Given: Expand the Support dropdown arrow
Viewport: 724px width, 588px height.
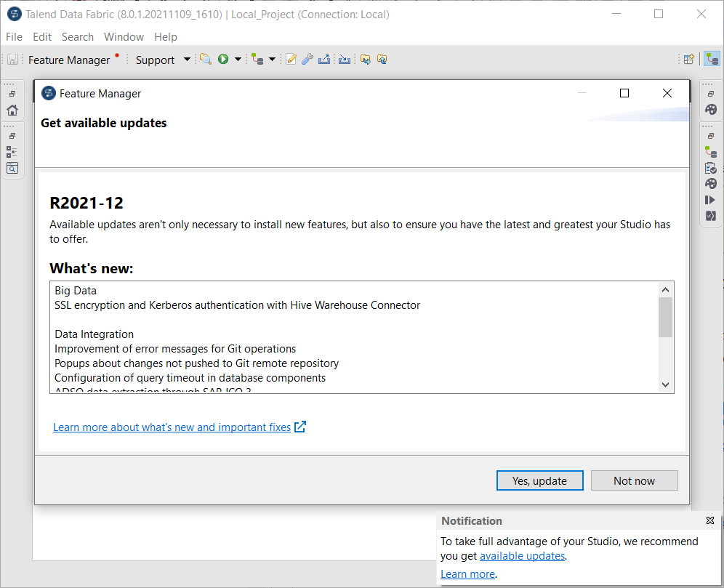Looking at the screenshot, I should click(187, 60).
